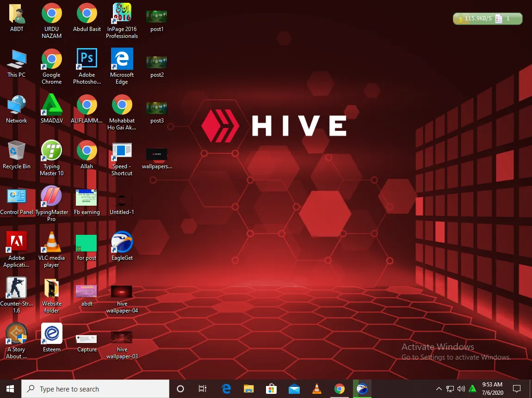
Task: Open Task View on taskbar
Action: (x=203, y=389)
